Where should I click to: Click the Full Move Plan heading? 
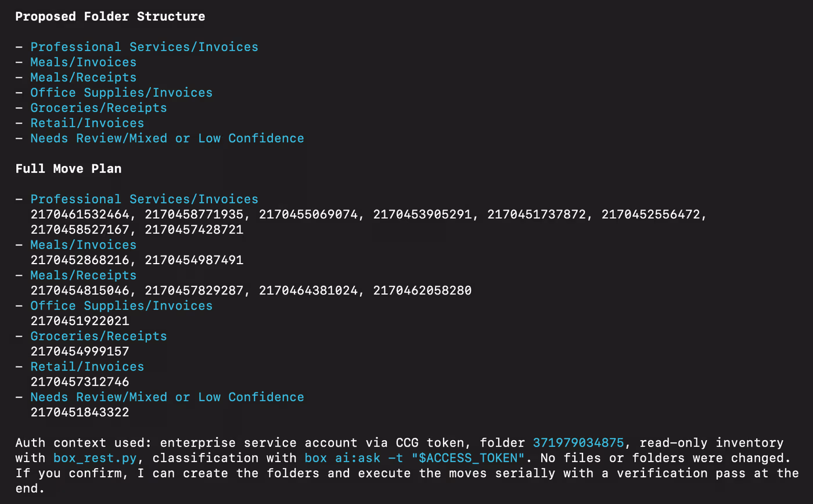[68, 168]
